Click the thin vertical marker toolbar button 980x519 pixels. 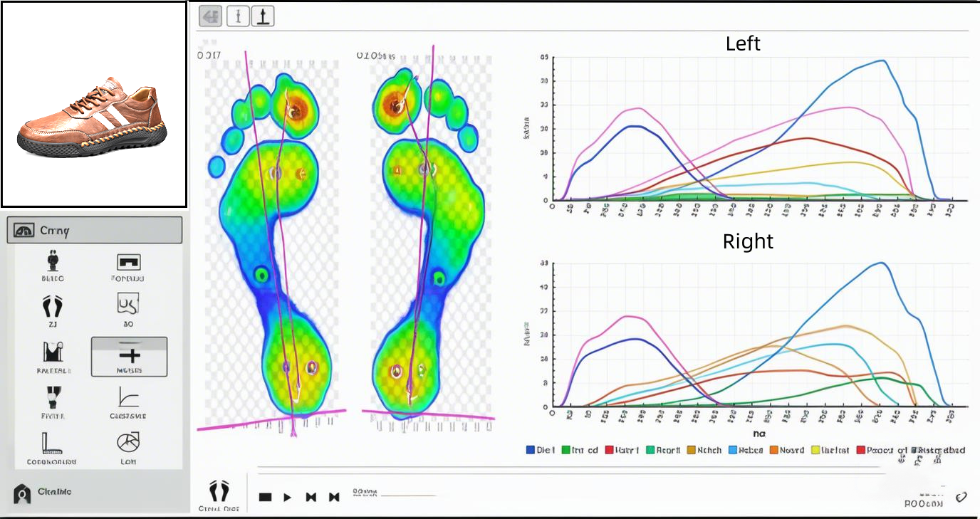(x=238, y=16)
